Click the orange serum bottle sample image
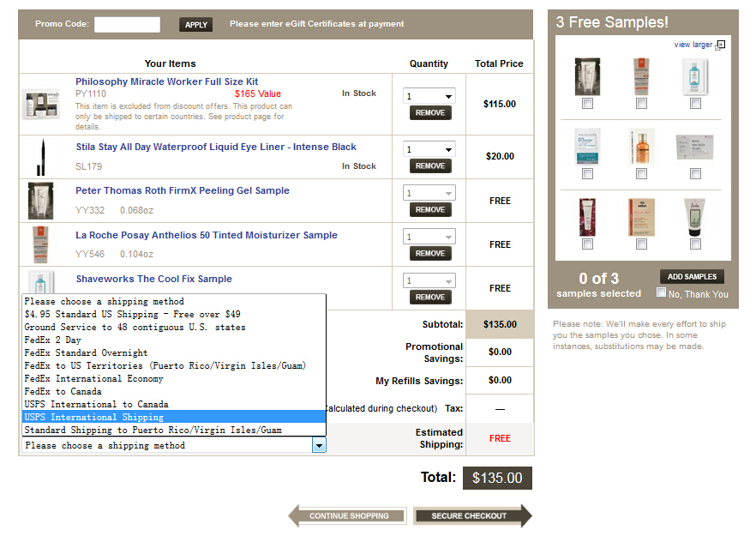The width and height of the screenshot is (756, 536). [x=641, y=148]
